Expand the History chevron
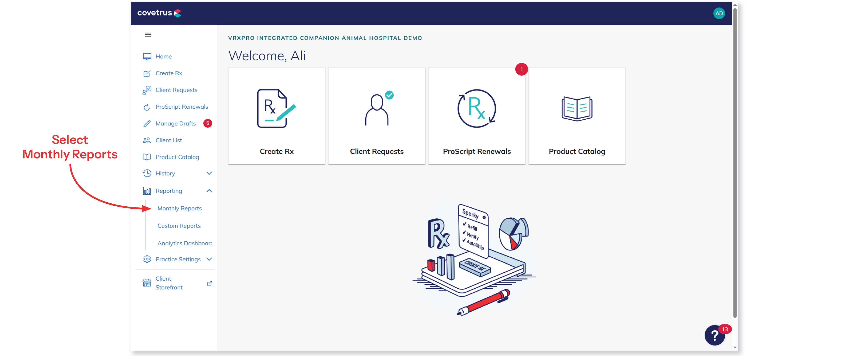Screen dimensions: 868x356 click(x=209, y=173)
